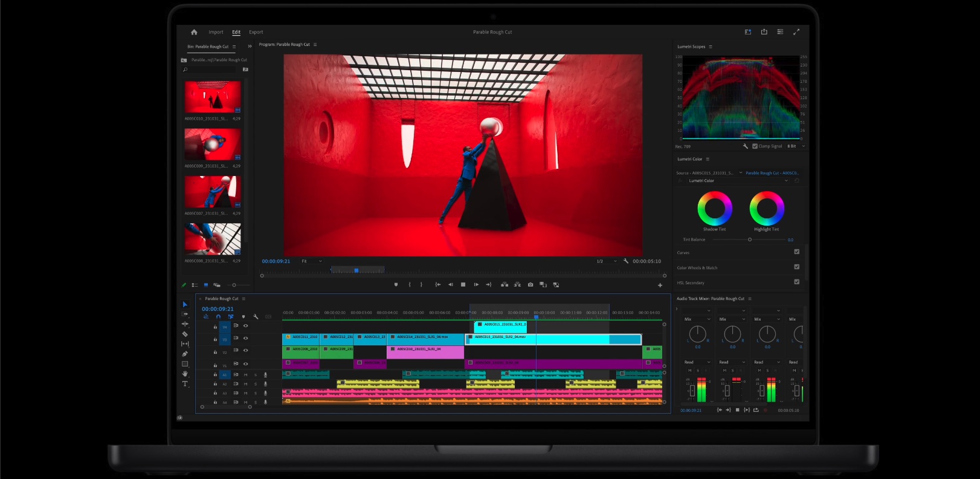
Task: Open the 1/2 playback resolution dropdown
Action: coord(607,261)
